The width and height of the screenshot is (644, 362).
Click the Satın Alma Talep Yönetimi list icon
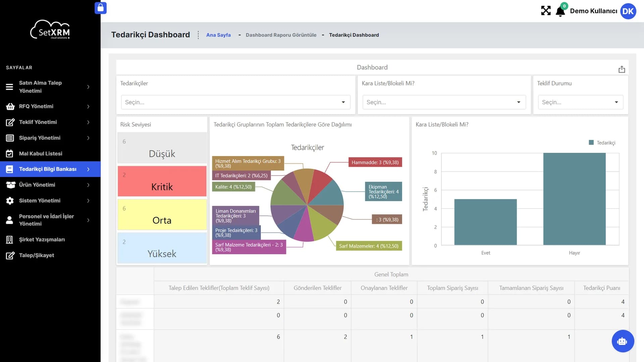(10, 87)
